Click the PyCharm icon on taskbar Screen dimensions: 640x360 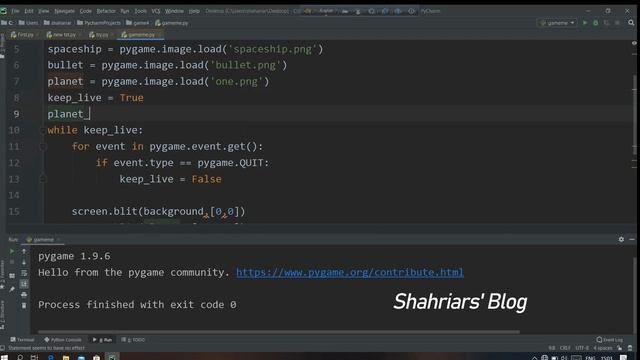111,357
